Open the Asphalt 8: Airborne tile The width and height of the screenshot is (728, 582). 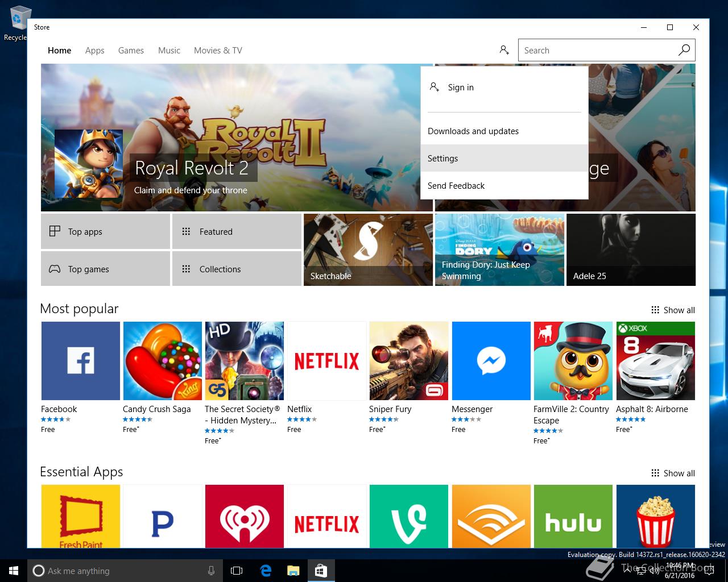pos(656,361)
